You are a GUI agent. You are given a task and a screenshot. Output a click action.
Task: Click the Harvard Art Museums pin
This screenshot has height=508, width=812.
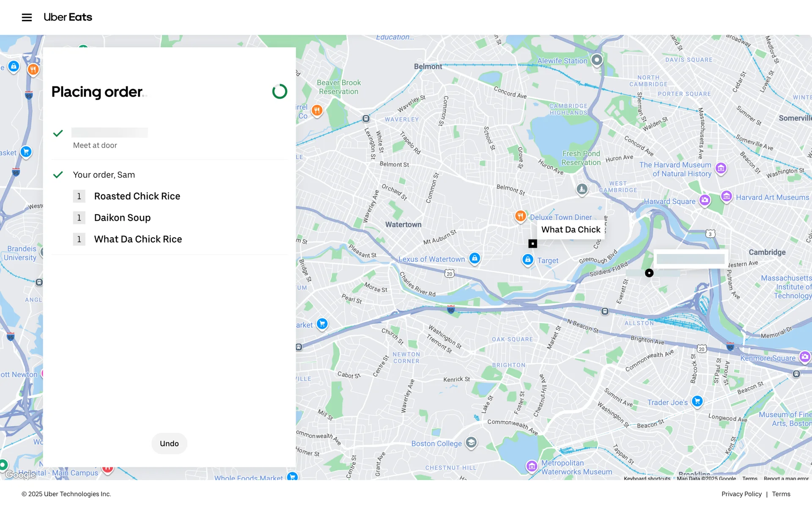pyautogui.click(x=726, y=196)
